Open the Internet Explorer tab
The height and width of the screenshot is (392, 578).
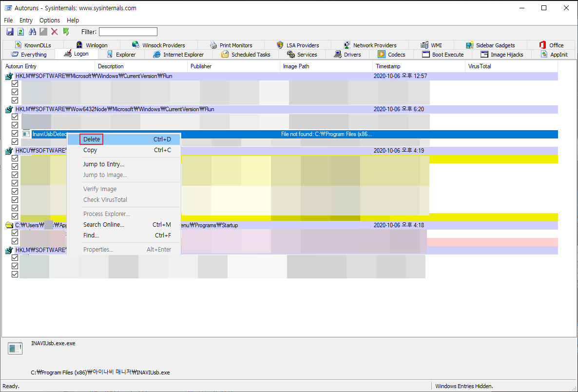[178, 55]
